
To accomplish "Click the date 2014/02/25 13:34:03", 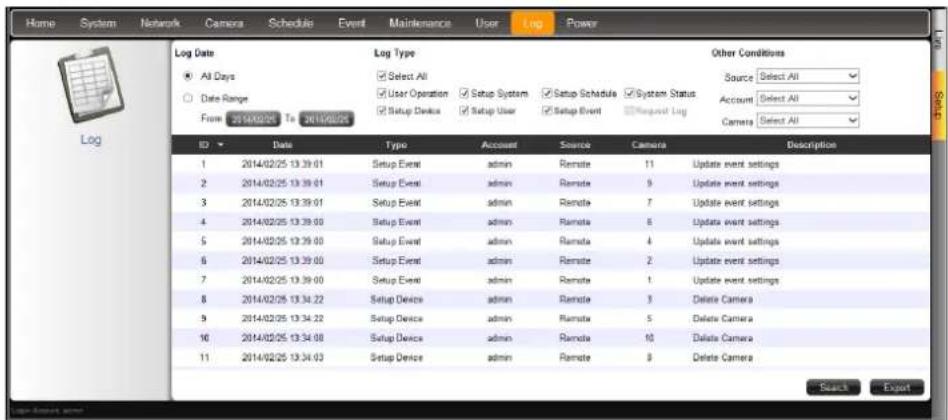I will [x=282, y=357].
